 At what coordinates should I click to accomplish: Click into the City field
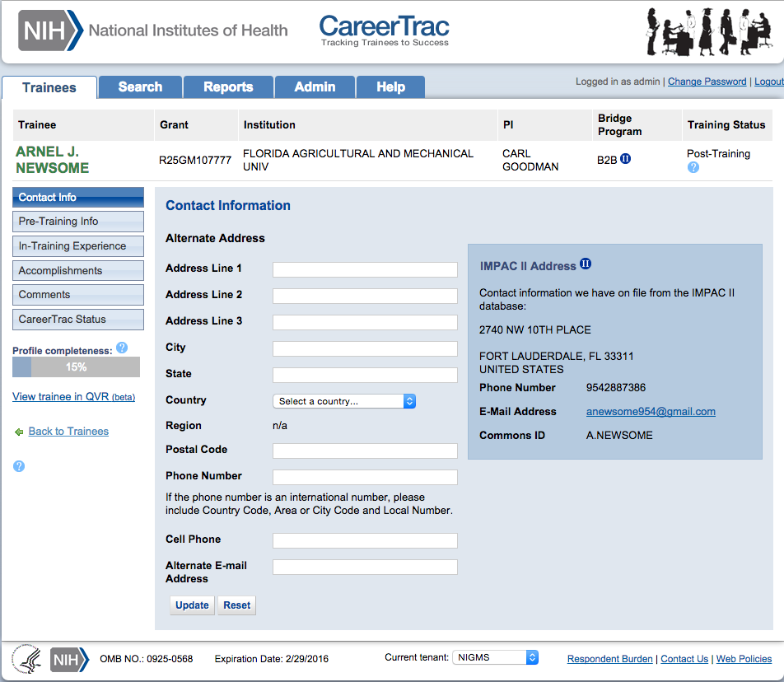[365, 348]
